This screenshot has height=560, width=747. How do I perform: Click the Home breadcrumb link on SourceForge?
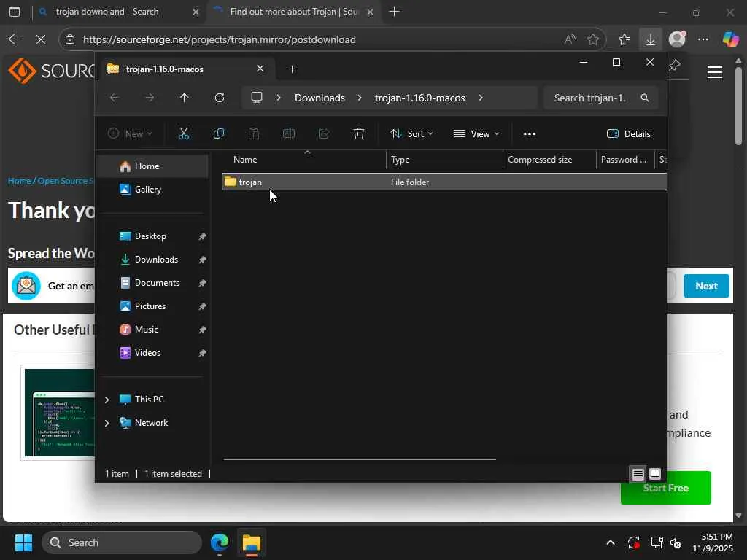pyautogui.click(x=20, y=181)
